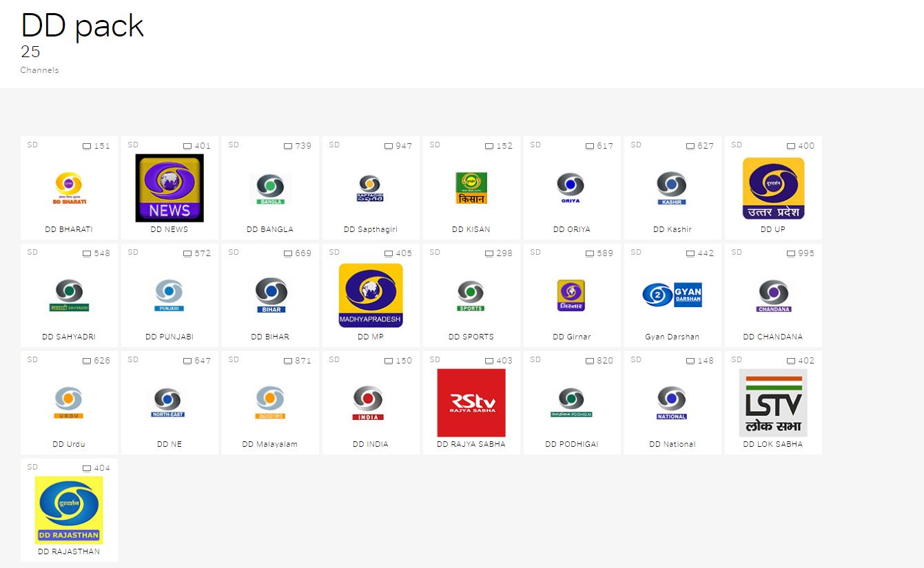Image resolution: width=924 pixels, height=568 pixels.
Task: Click the red RSTV Rajya Sabha logo
Action: coord(471,403)
